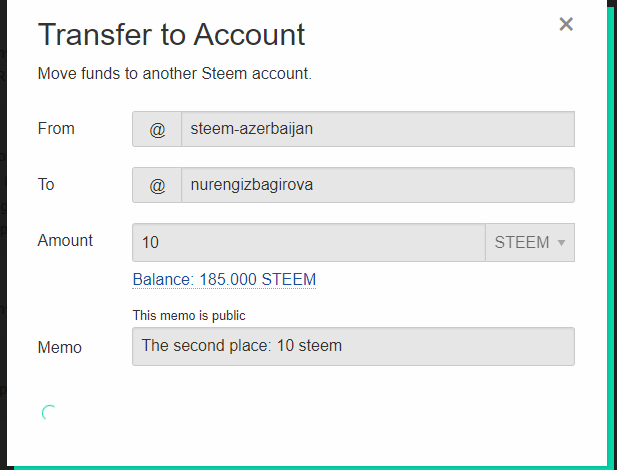Click the @ symbol beside the To field
This screenshot has height=470, width=617.
[157, 185]
